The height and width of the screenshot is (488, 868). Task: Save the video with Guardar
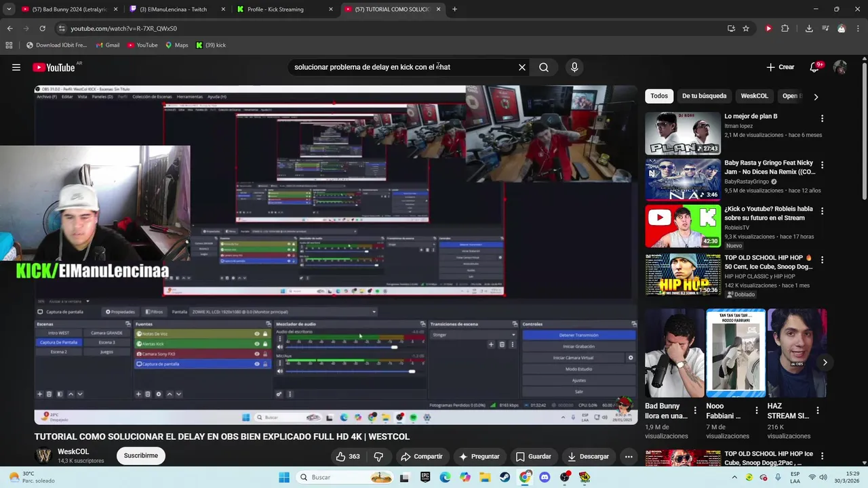pyautogui.click(x=533, y=456)
